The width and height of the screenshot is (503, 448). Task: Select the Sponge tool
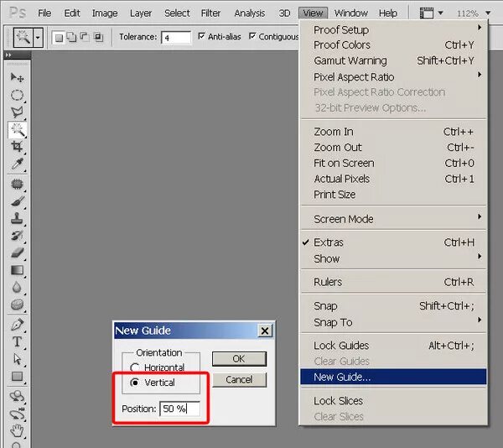click(17, 305)
